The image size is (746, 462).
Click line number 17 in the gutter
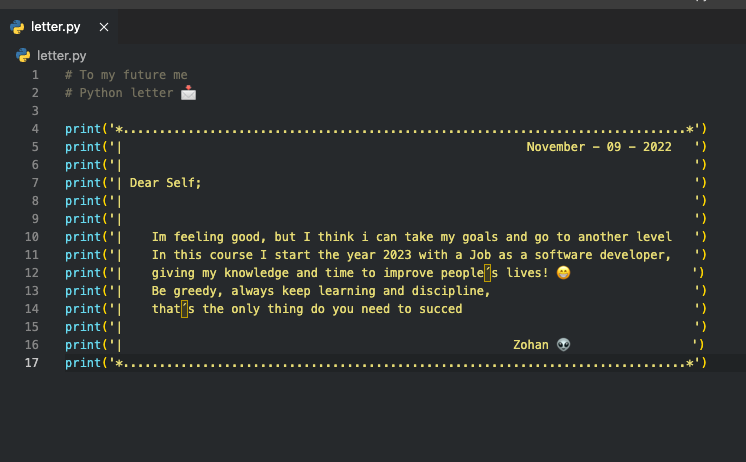point(31,363)
